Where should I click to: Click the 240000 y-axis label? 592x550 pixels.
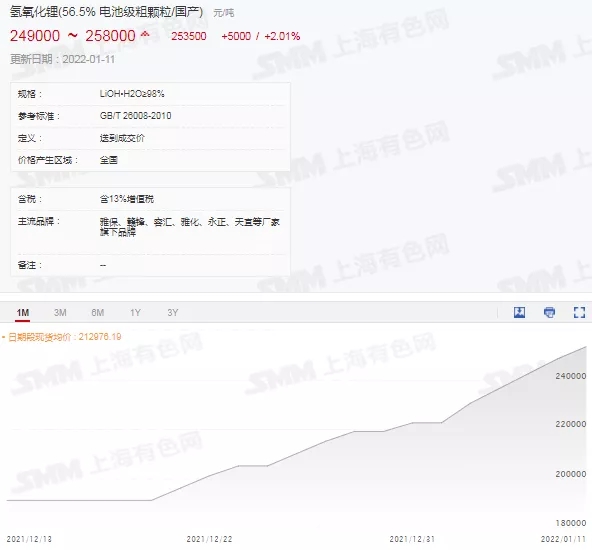coord(570,376)
